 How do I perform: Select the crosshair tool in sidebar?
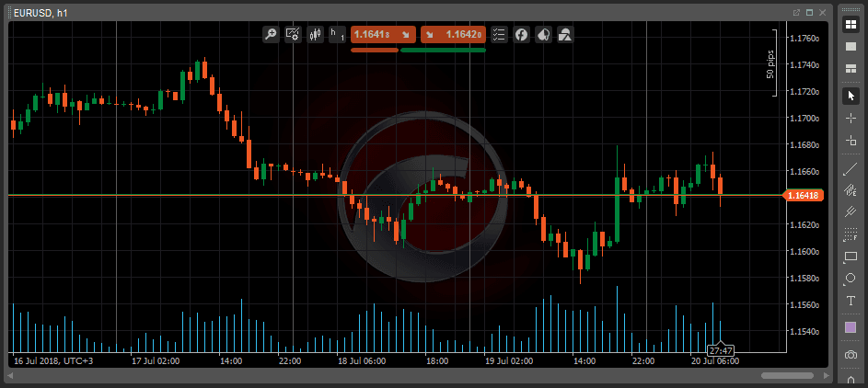point(851,119)
